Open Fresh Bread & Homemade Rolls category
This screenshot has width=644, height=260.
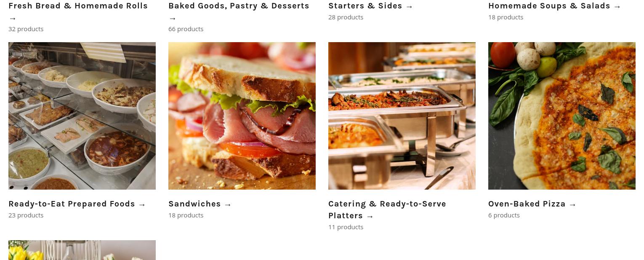click(x=78, y=6)
